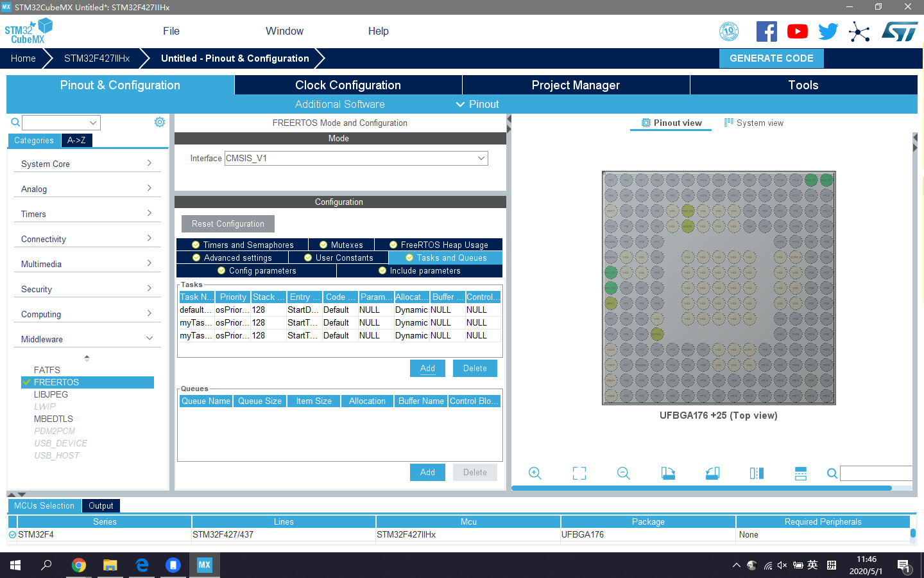Open the Twitter bird icon
Screen dimensions: 924x578
[x=828, y=31]
